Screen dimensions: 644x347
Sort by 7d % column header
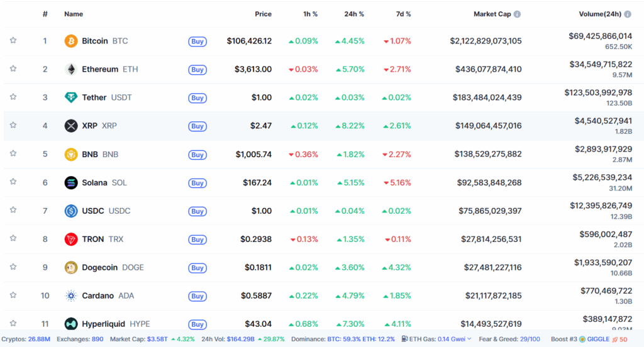coord(403,14)
